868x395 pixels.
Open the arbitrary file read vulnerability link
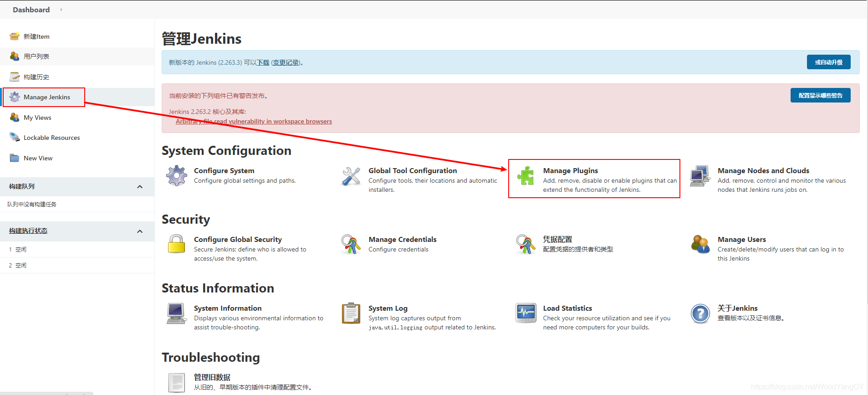pos(254,121)
